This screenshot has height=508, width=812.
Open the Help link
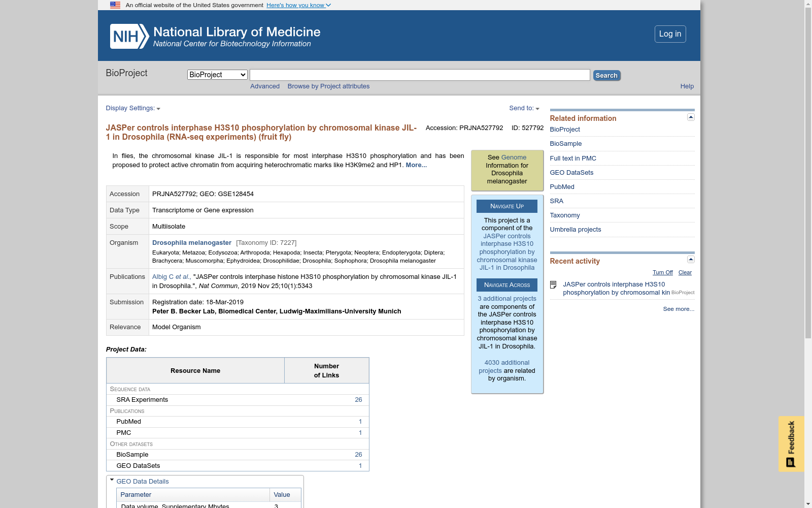point(687,86)
